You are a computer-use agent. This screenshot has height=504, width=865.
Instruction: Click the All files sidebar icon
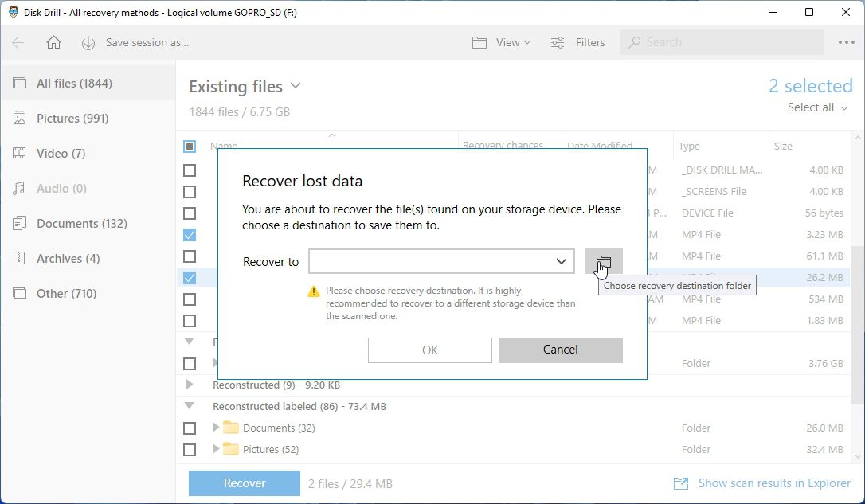coord(19,84)
